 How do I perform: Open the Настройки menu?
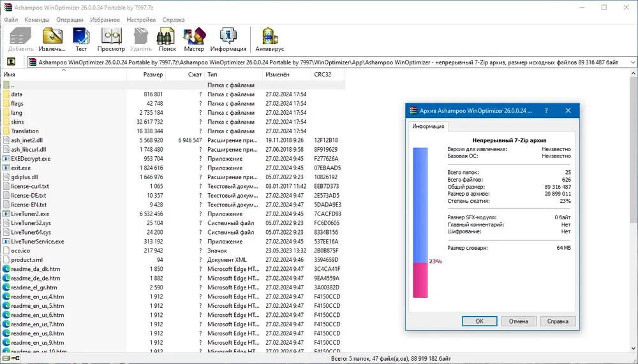[141, 20]
